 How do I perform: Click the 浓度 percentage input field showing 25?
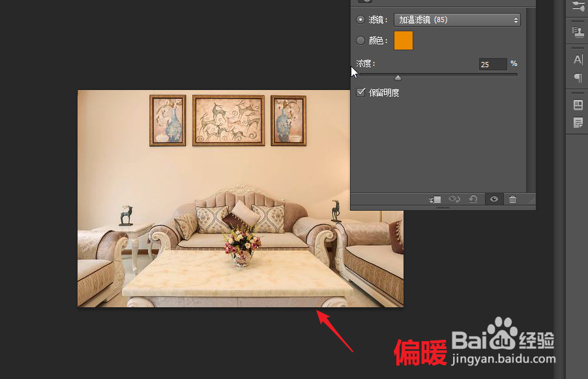coord(493,64)
